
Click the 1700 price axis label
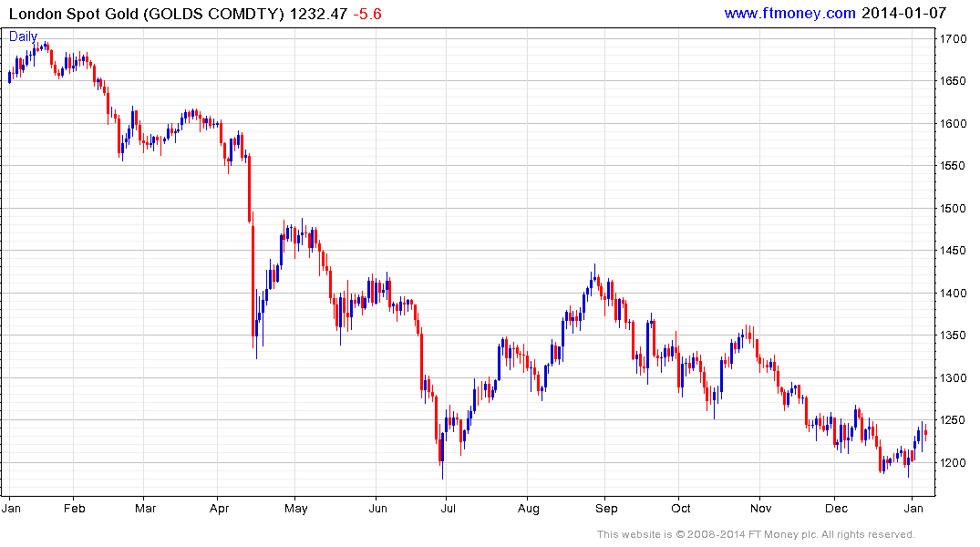pyautogui.click(x=954, y=39)
